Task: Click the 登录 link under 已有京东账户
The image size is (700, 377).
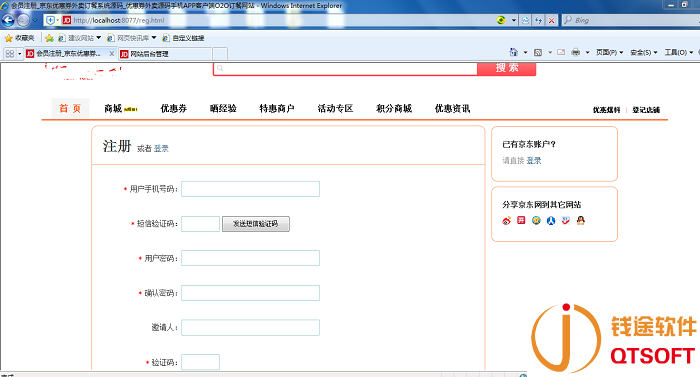Action: (533, 160)
